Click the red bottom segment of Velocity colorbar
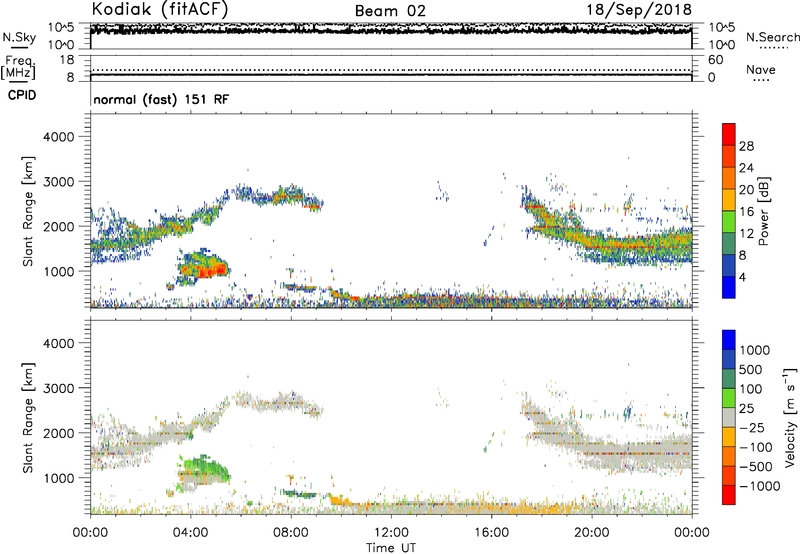The width and height of the screenshot is (800, 554). tap(729, 495)
